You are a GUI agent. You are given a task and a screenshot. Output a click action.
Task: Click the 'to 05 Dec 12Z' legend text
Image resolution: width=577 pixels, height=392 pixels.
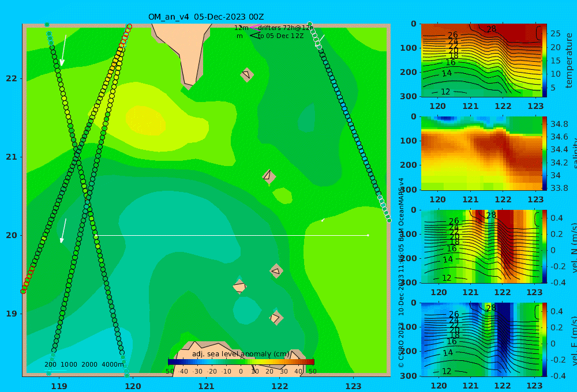[x=280, y=36]
